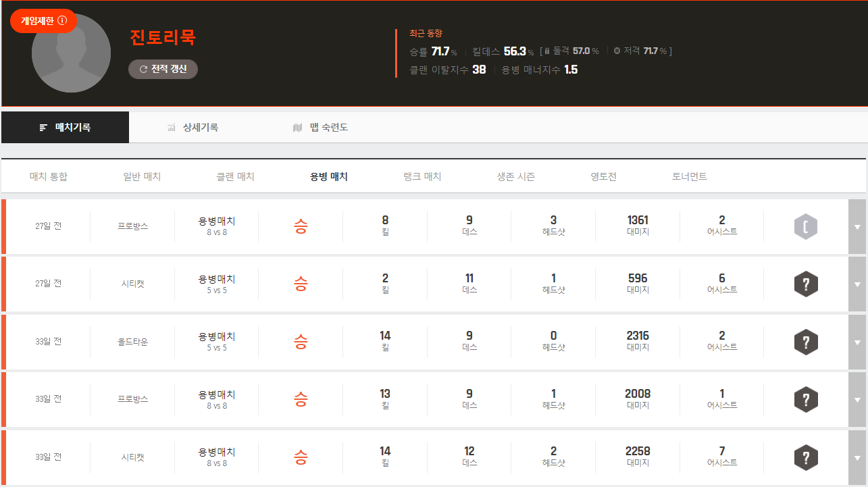Screen dimensions: 868x487
Task: Expand the first 프로방스 match details
Action: (x=857, y=227)
